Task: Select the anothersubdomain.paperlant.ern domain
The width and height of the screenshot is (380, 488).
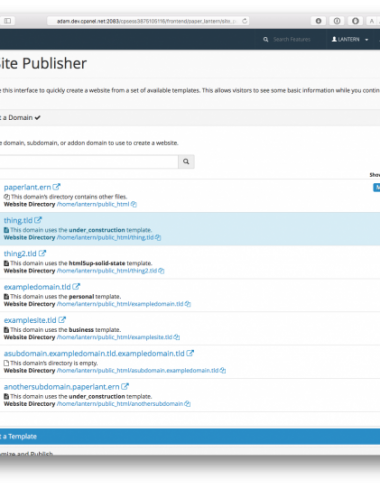Action: (x=62, y=387)
